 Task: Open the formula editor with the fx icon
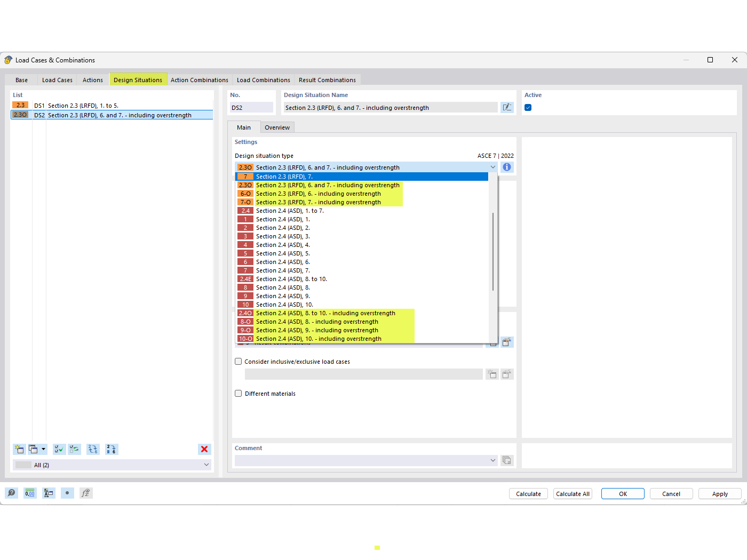[85, 493]
